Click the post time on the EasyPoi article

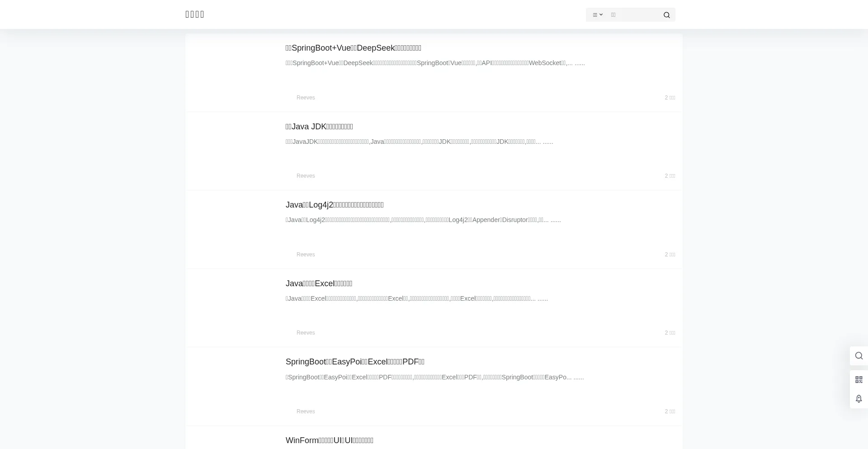coord(670,411)
